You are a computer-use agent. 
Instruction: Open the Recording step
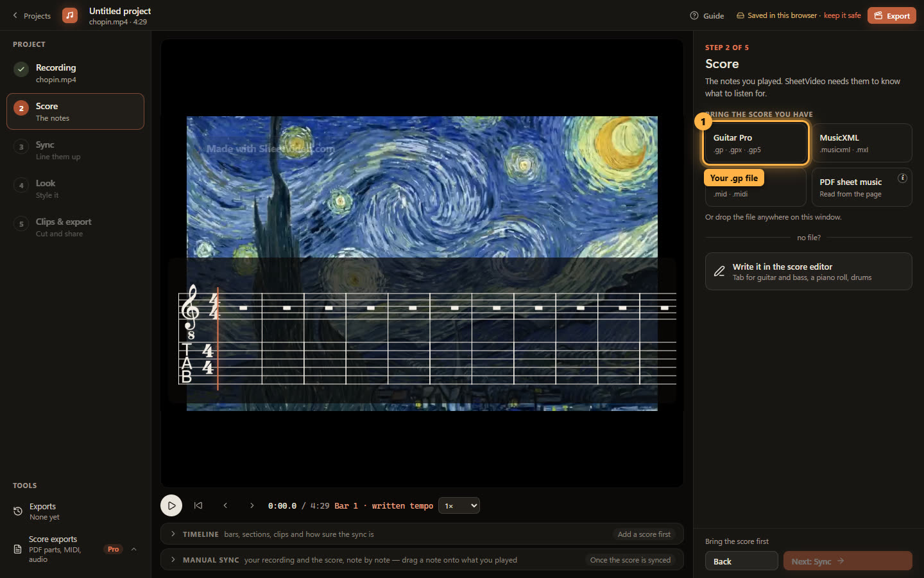pyautogui.click(x=75, y=73)
